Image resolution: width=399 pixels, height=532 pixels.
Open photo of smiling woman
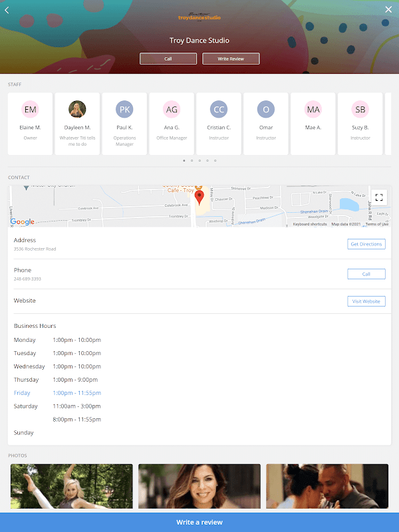point(199,486)
